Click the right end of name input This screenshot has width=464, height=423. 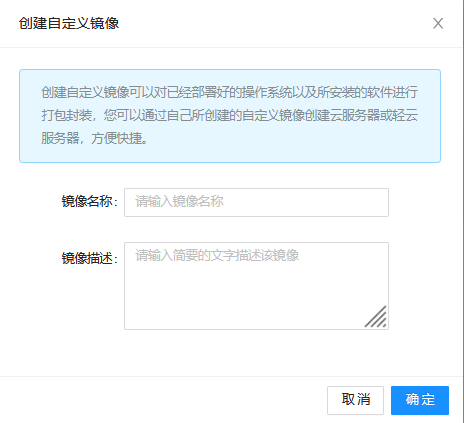373,202
